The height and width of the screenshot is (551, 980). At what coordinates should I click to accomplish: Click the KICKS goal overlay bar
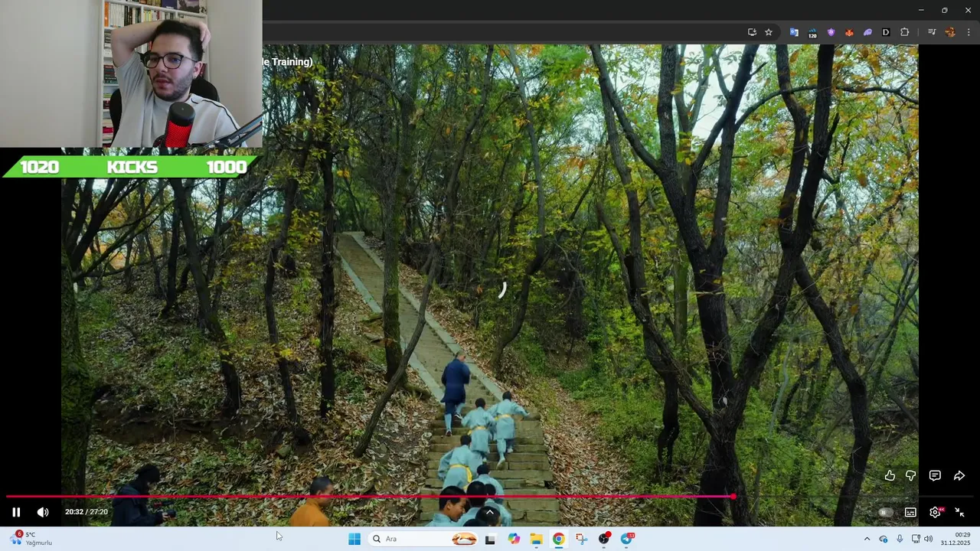pos(132,167)
